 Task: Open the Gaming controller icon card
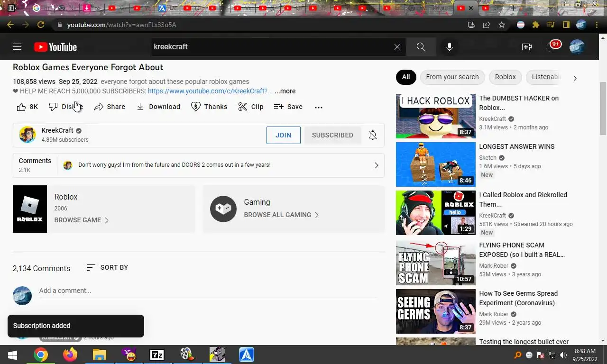pos(223,209)
